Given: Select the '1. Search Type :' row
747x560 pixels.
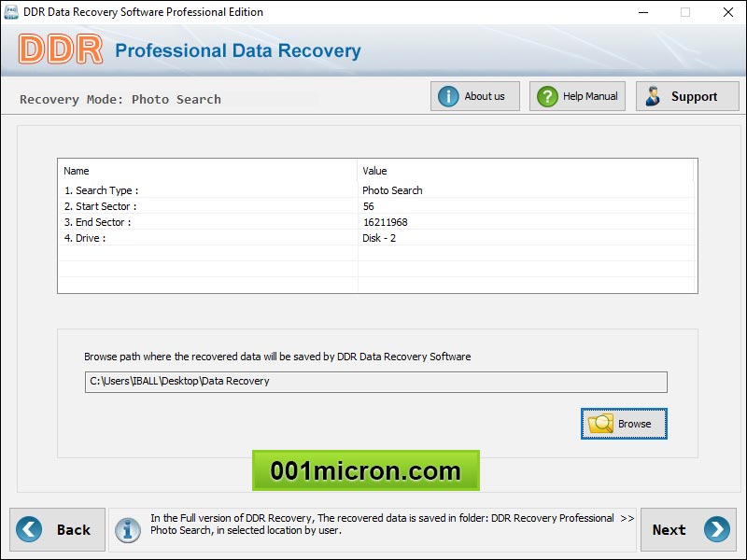Looking at the screenshot, I should (x=376, y=190).
